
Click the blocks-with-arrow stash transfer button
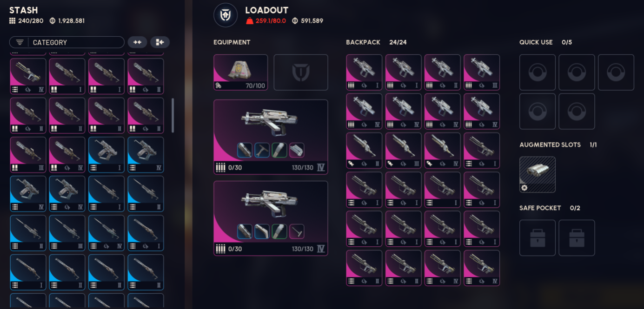pos(160,42)
